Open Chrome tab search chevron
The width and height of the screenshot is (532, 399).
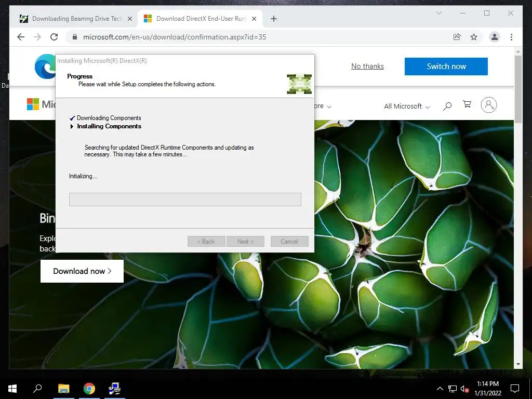coord(438,13)
